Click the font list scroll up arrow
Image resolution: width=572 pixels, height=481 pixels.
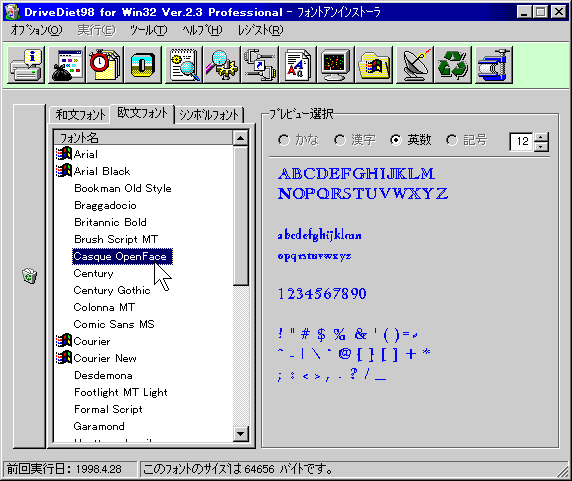pos(240,138)
